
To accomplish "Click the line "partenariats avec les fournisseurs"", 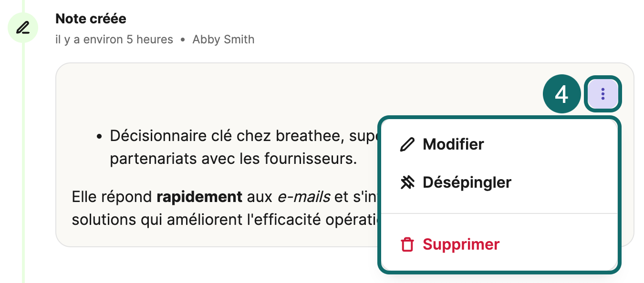I will click(x=233, y=159).
